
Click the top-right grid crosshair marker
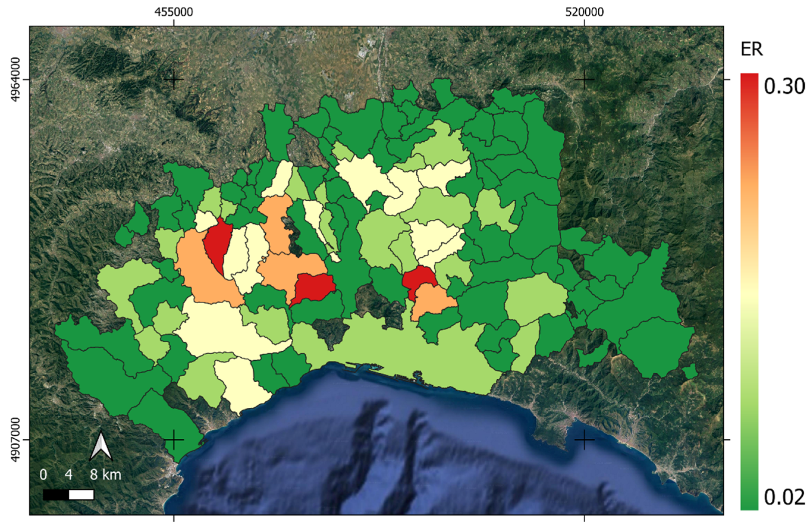584,80
